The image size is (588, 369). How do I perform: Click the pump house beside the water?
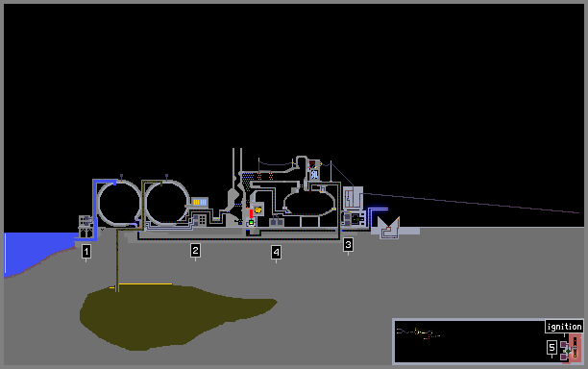[x=86, y=227]
